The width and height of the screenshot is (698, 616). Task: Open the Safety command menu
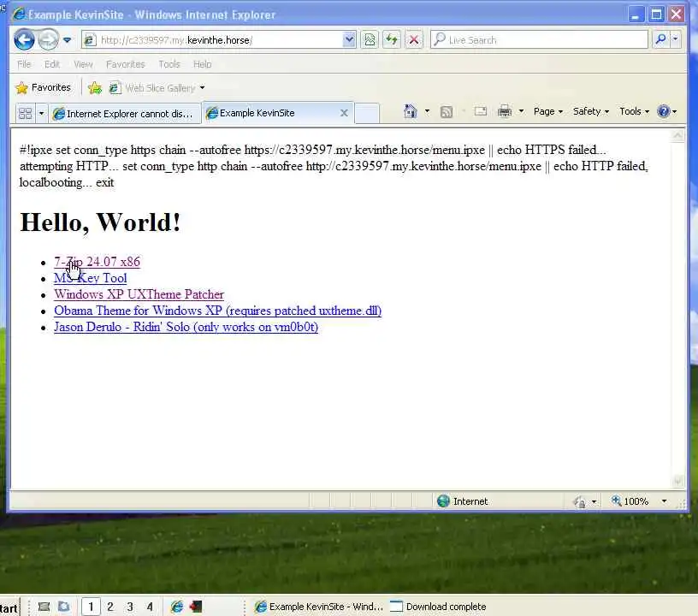click(591, 111)
